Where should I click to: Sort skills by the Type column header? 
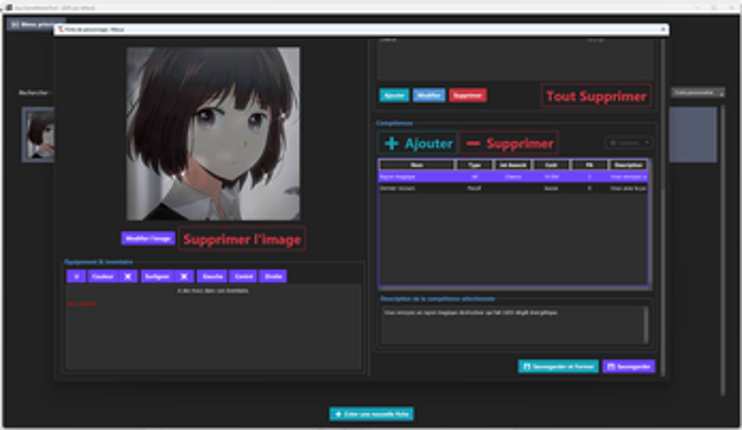coord(474,165)
